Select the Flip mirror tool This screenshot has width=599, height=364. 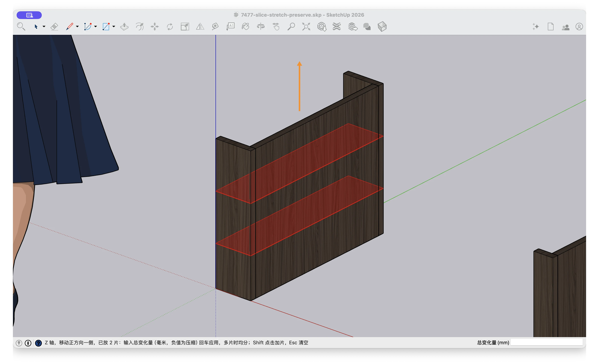pos(200,27)
